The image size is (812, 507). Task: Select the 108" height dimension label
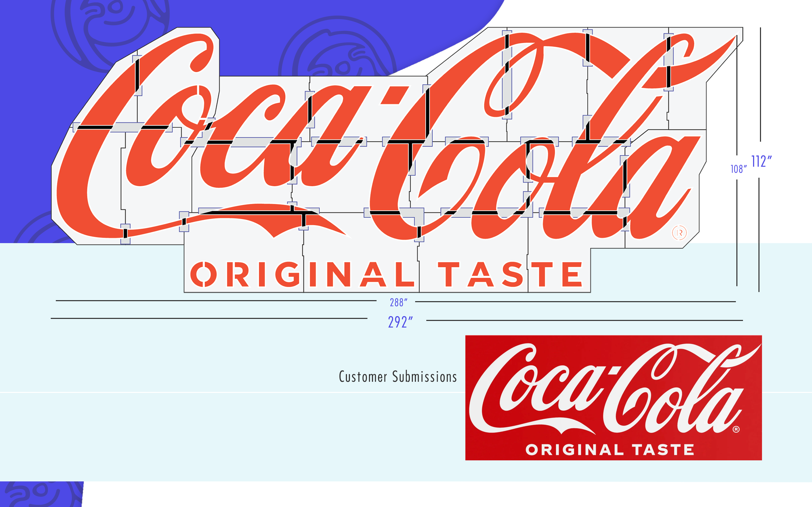(x=738, y=169)
